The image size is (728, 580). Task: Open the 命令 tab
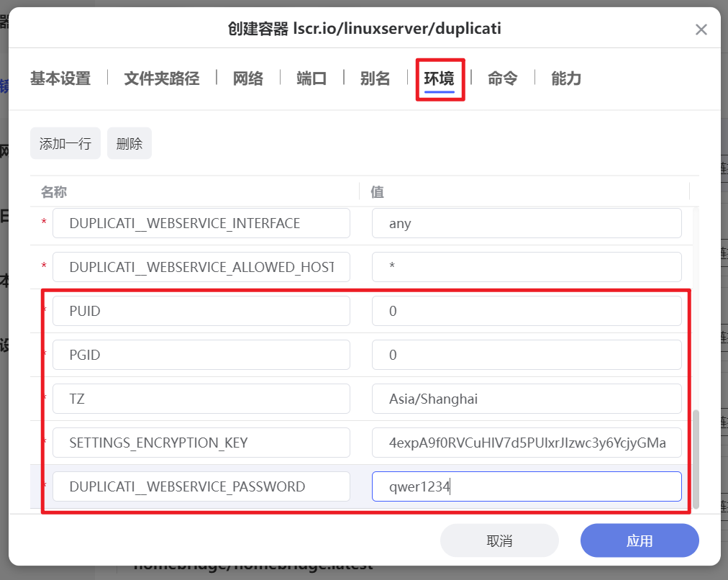(503, 78)
